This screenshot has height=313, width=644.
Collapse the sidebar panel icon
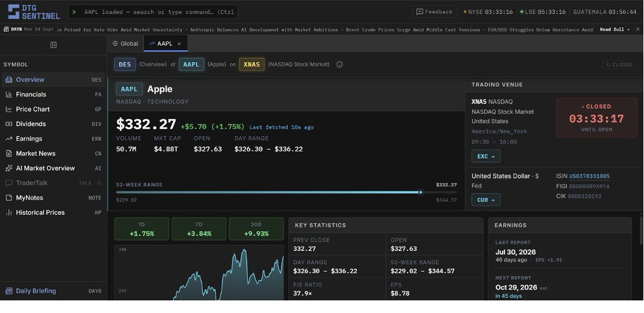click(53, 45)
